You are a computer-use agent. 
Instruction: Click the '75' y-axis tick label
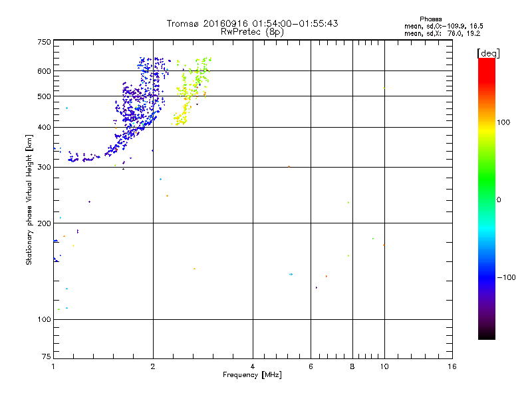pyautogui.click(x=47, y=356)
